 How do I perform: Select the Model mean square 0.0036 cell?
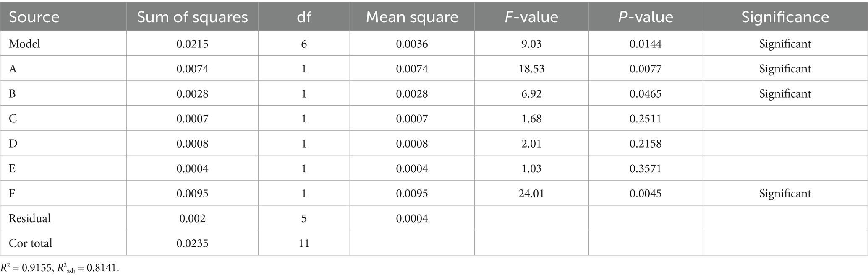412,44
